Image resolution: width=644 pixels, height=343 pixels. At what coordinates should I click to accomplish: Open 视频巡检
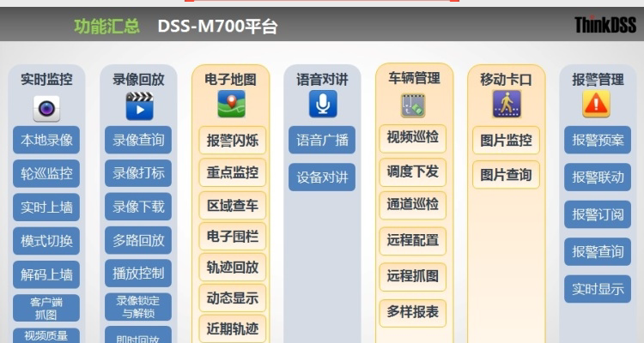click(412, 139)
